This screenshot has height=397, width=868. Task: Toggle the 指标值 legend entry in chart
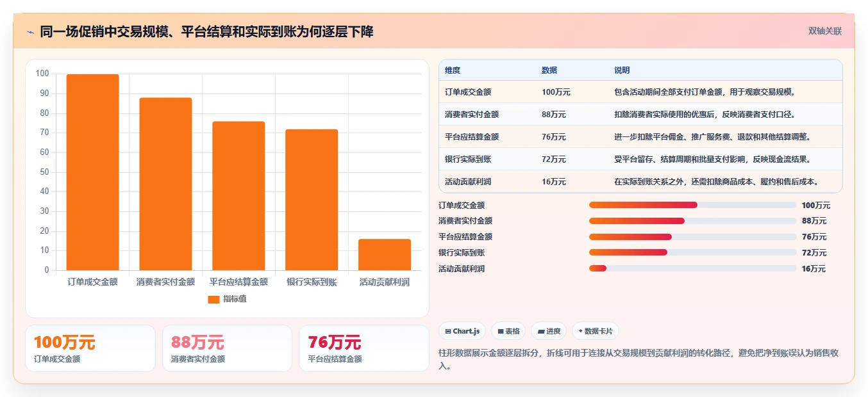[227, 299]
